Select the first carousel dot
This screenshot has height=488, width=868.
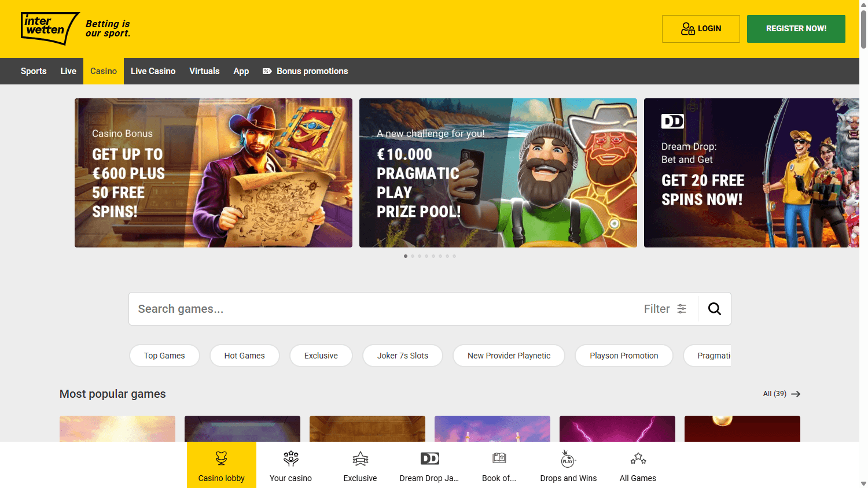406,256
